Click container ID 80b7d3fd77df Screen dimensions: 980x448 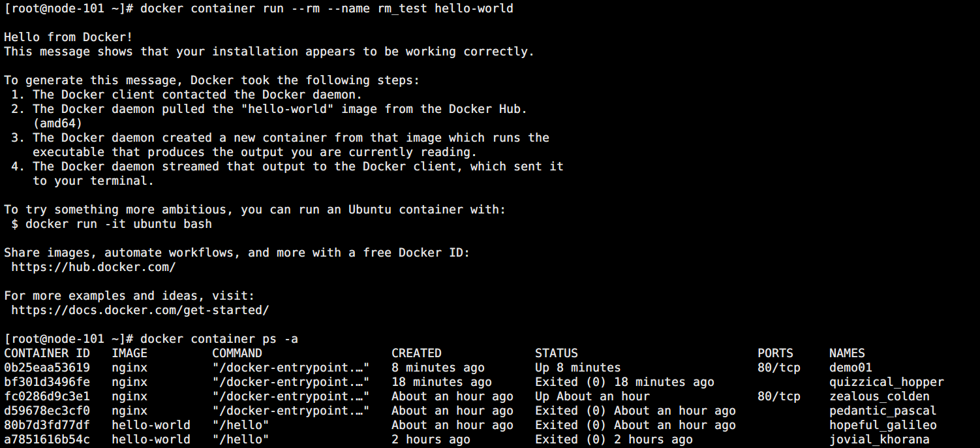click(x=47, y=425)
